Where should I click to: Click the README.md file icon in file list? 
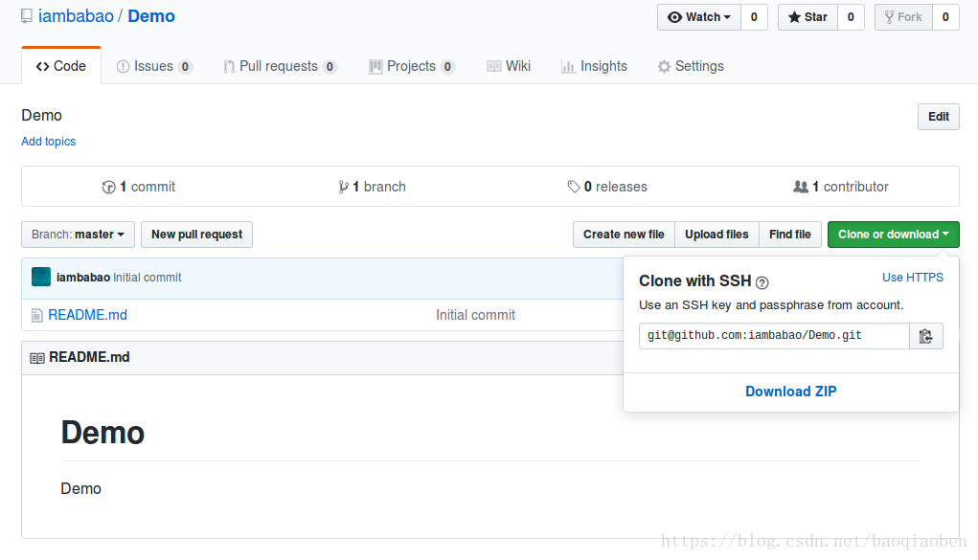36,316
